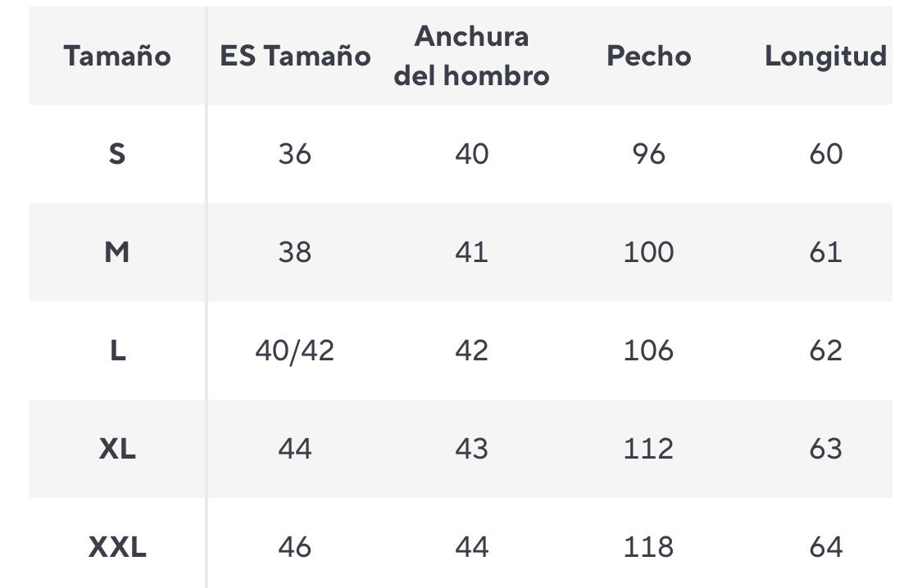Click ES size 36 cell
Screen dimensions: 922x588
[x=295, y=154]
